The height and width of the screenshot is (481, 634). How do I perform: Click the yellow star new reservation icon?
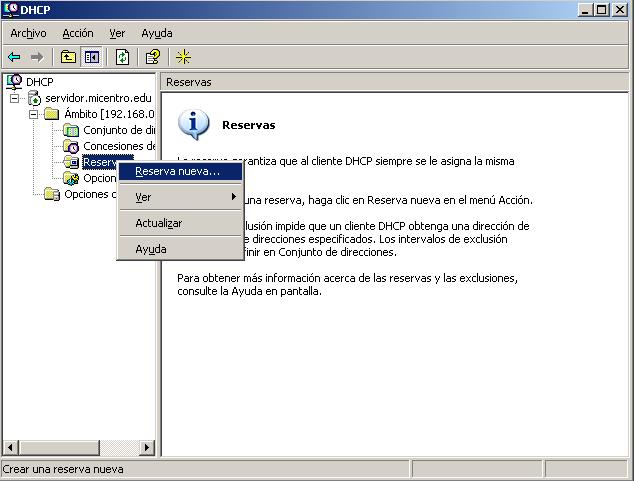click(x=183, y=57)
